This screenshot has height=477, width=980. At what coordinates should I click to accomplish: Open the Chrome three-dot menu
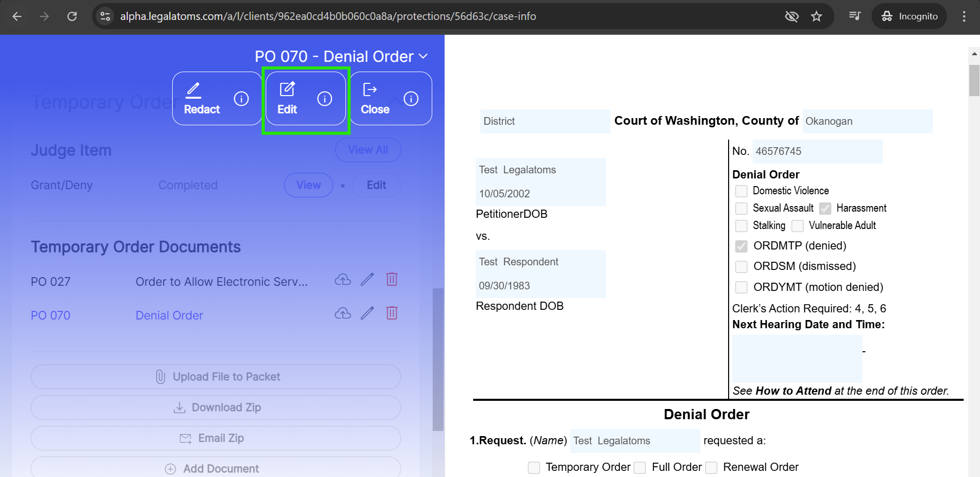(964, 16)
